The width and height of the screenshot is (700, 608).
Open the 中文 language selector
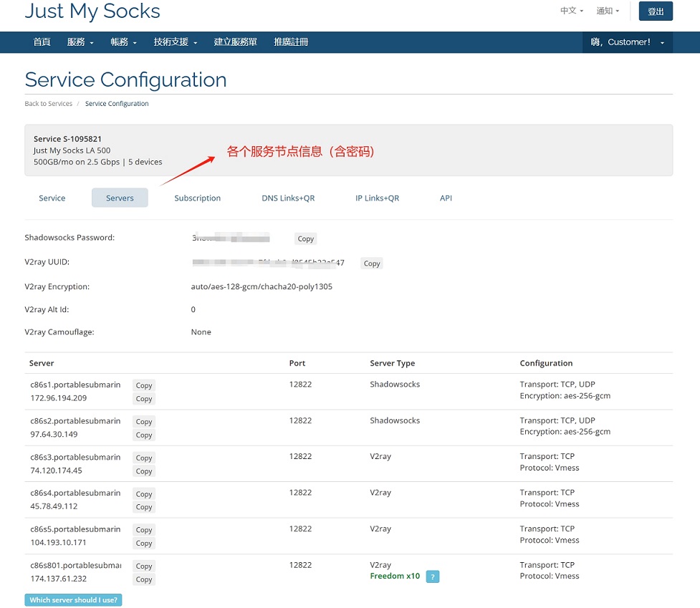click(x=571, y=11)
